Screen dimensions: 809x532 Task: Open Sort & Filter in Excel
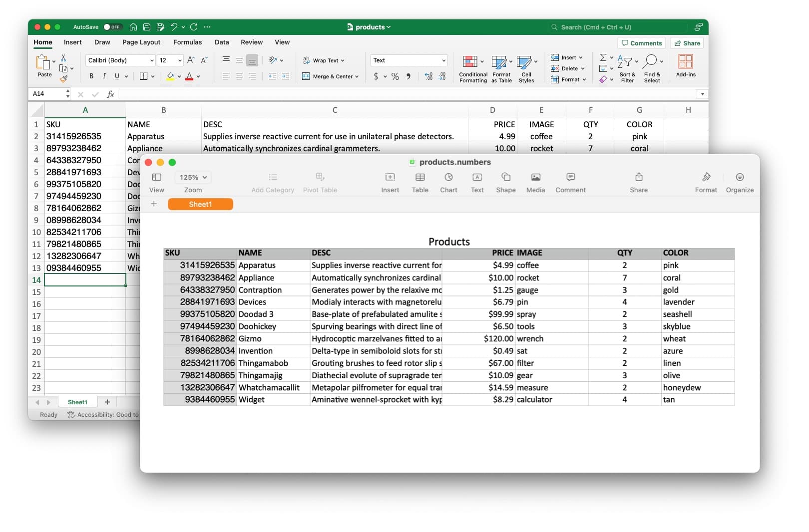tap(627, 69)
